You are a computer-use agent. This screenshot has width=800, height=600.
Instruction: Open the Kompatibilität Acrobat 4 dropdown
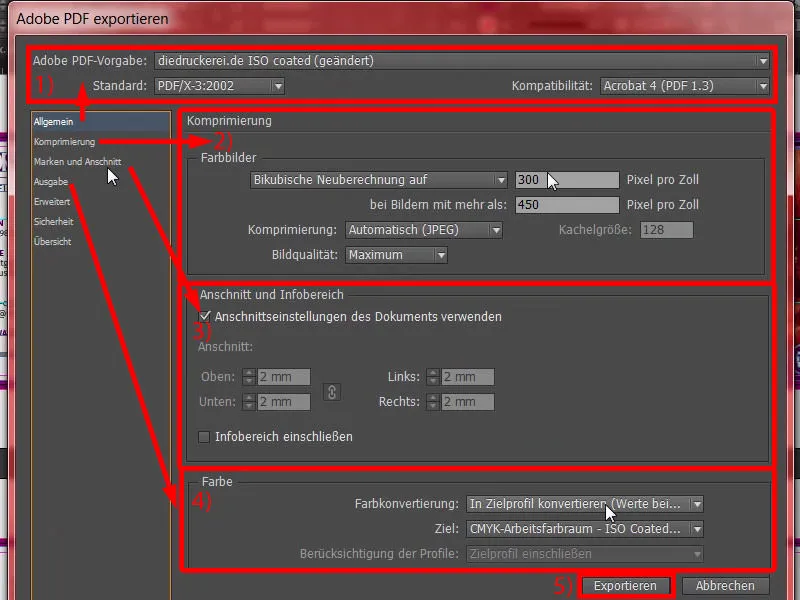pos(685,86)
